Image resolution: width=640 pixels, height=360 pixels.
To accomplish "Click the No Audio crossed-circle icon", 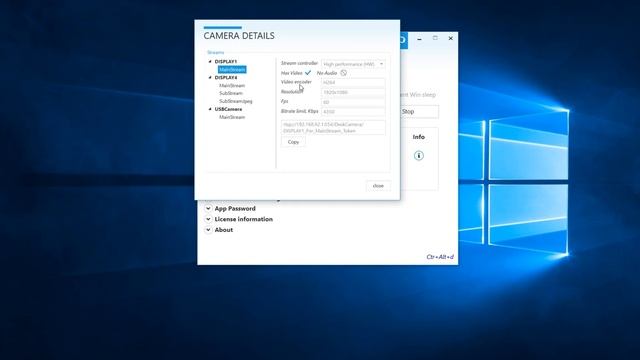I will click(x=344, y=73).
